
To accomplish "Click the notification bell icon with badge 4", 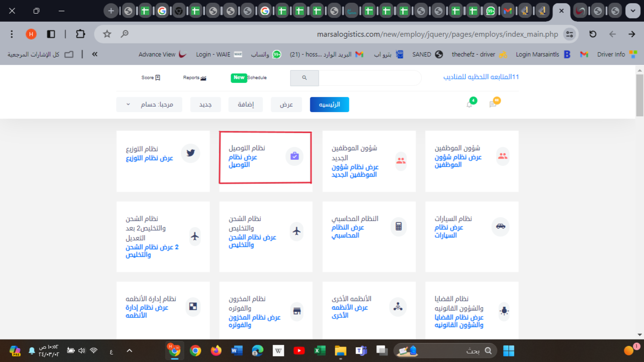I will [470, 104].
